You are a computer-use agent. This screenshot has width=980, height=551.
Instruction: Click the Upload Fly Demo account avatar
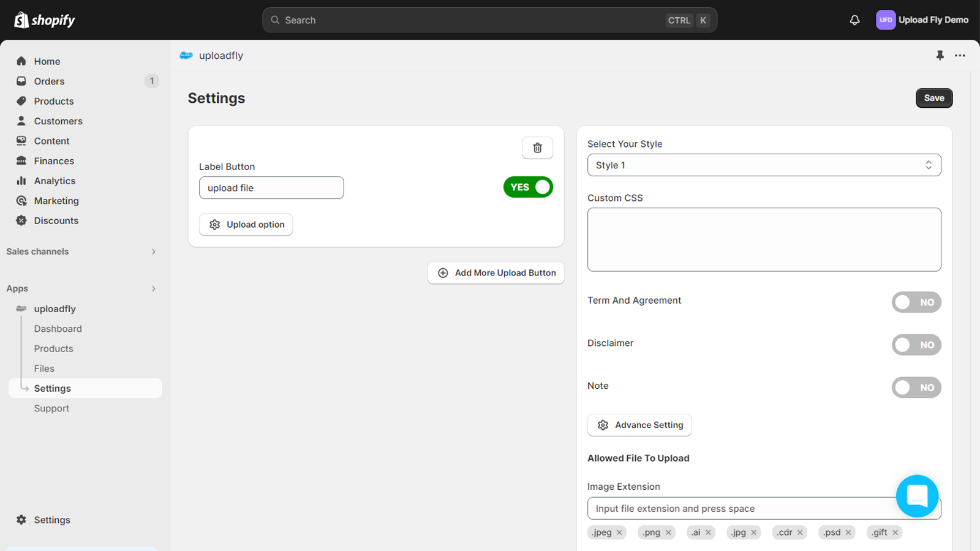point(886,20)
